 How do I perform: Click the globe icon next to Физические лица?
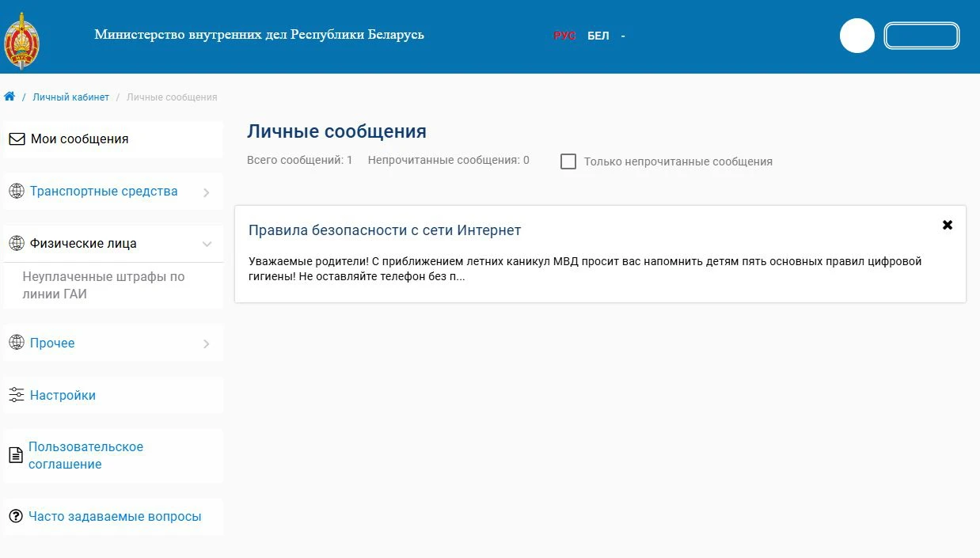(x=17, y=243)
